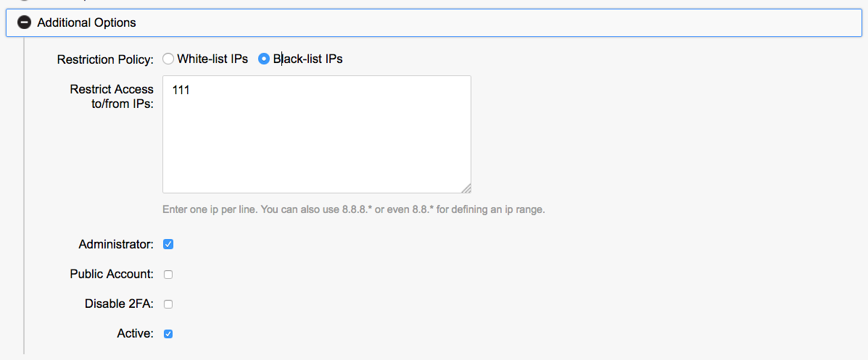Tick the Disable 2FA checkbox

click(x=168, y=304)
